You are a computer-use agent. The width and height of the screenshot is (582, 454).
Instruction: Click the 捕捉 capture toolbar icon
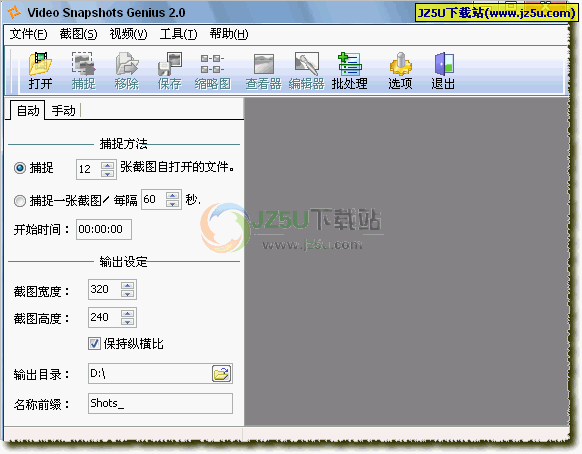[84, 71]
